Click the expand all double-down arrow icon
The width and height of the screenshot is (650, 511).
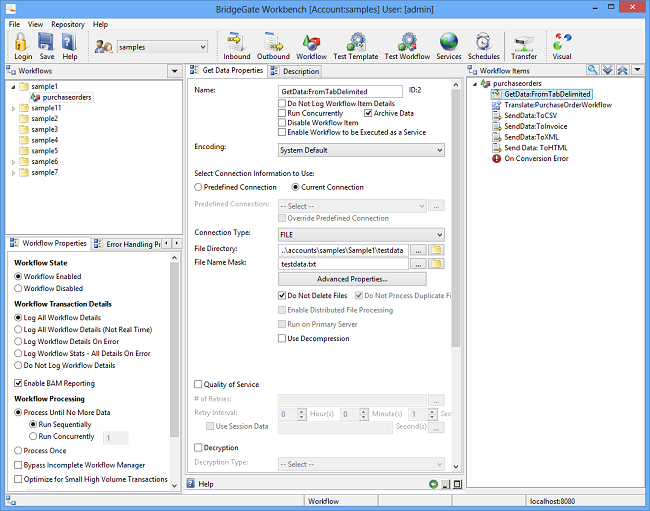click(607, 70)
